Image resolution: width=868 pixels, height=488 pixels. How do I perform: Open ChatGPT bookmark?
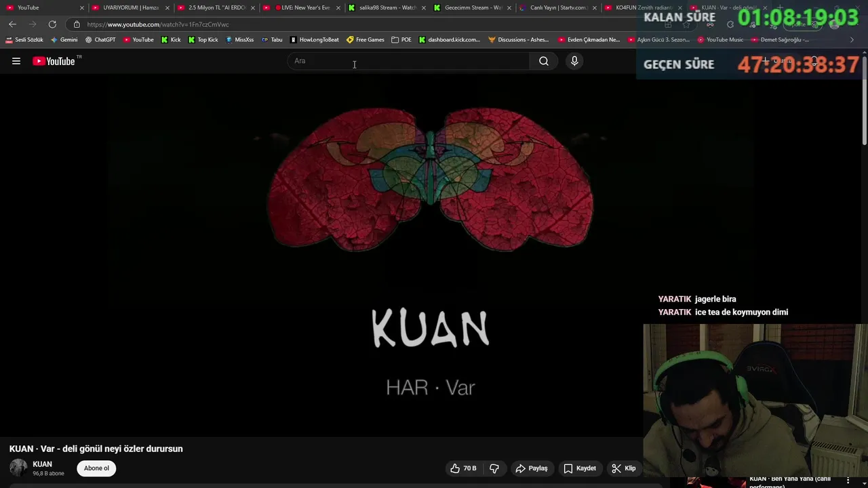click(x=100, y=40)
